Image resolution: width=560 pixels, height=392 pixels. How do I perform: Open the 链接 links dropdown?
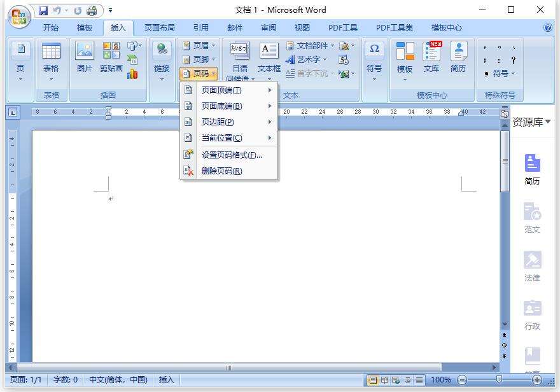tap(162, 62)
